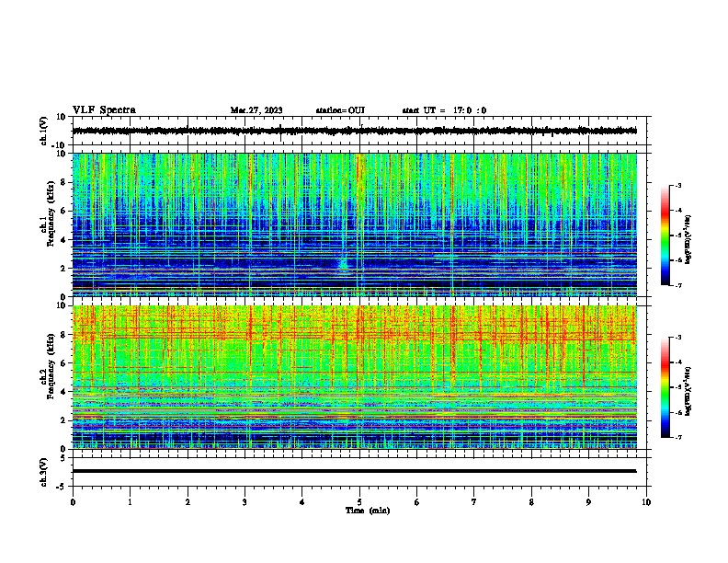Click the "start UT = 17:0 :0" text
The height and width of the screenshot is (563, 728).
(x=444, y=110)
